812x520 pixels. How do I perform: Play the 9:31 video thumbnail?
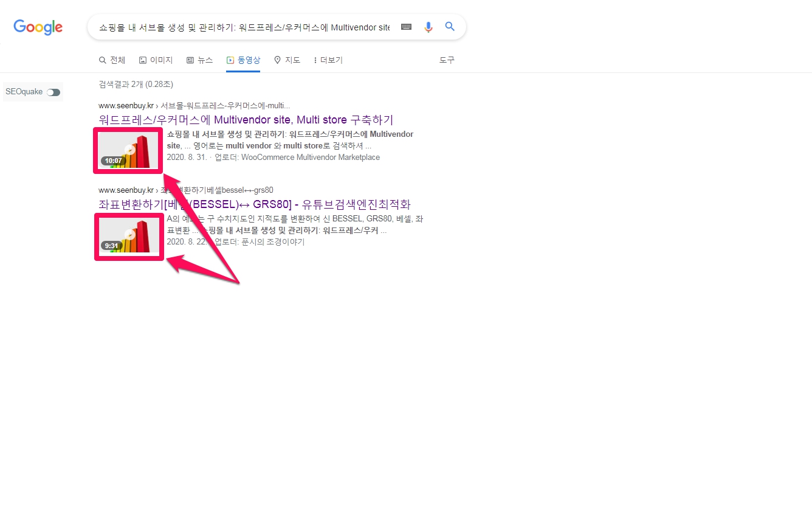128,235
